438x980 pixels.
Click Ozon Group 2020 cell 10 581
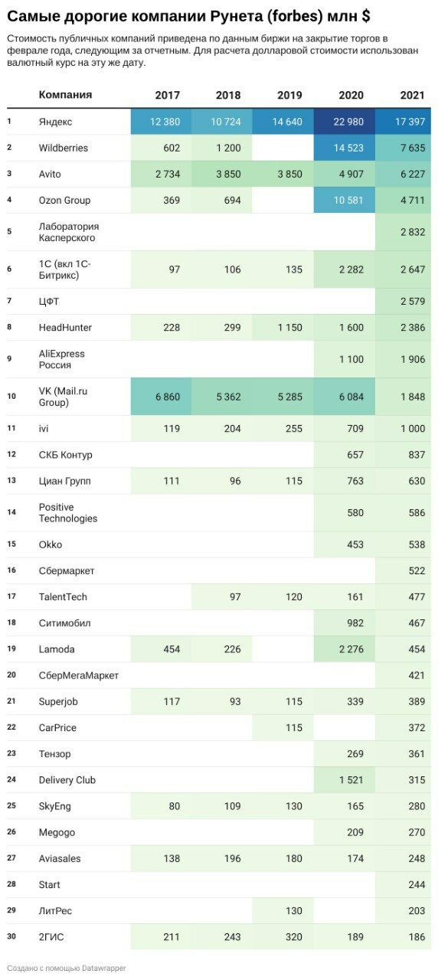349,200
